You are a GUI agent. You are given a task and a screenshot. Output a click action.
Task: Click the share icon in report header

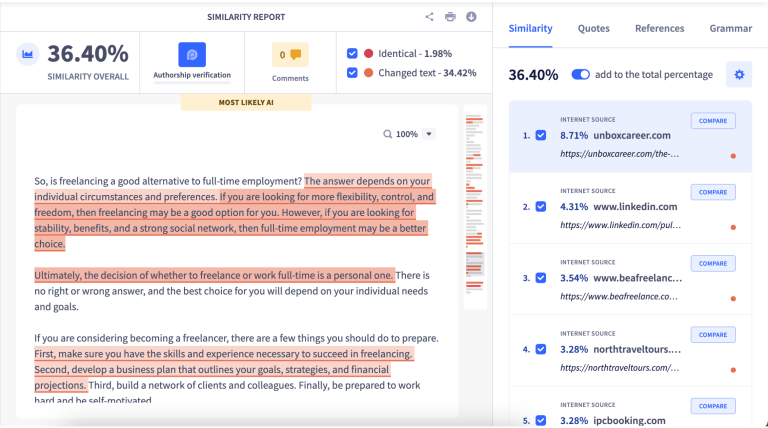click(x=429, y=17)
